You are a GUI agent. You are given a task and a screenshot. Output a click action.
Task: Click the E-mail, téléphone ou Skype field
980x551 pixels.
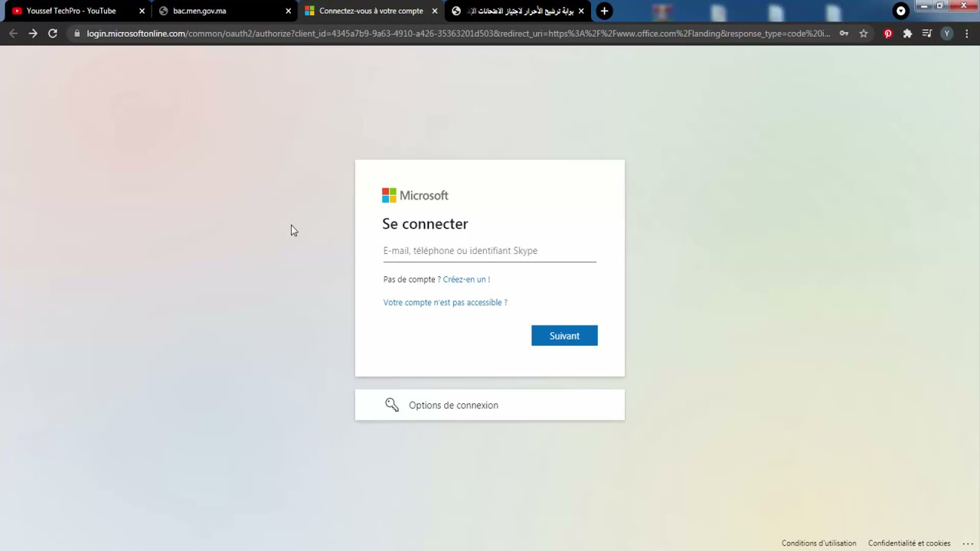[489, 251]
